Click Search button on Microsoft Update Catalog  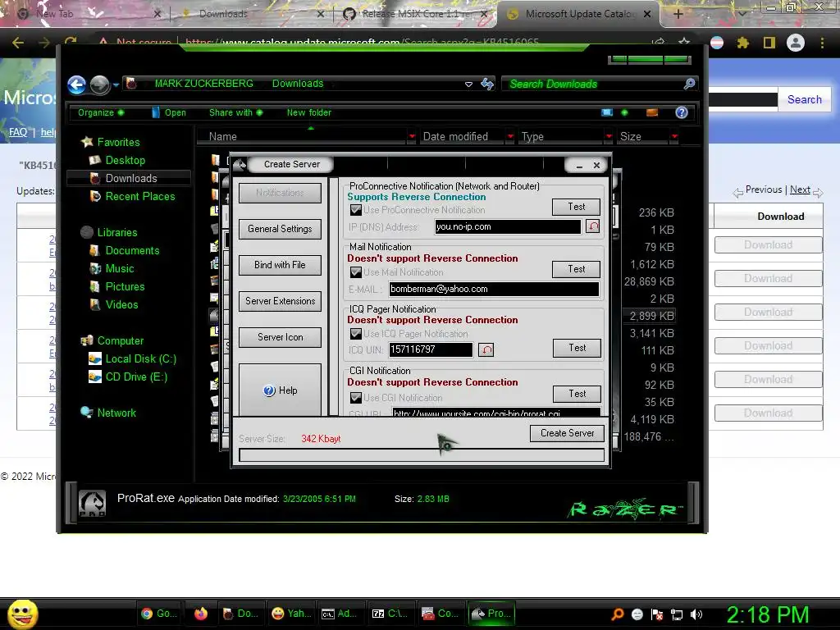point(804,99)
